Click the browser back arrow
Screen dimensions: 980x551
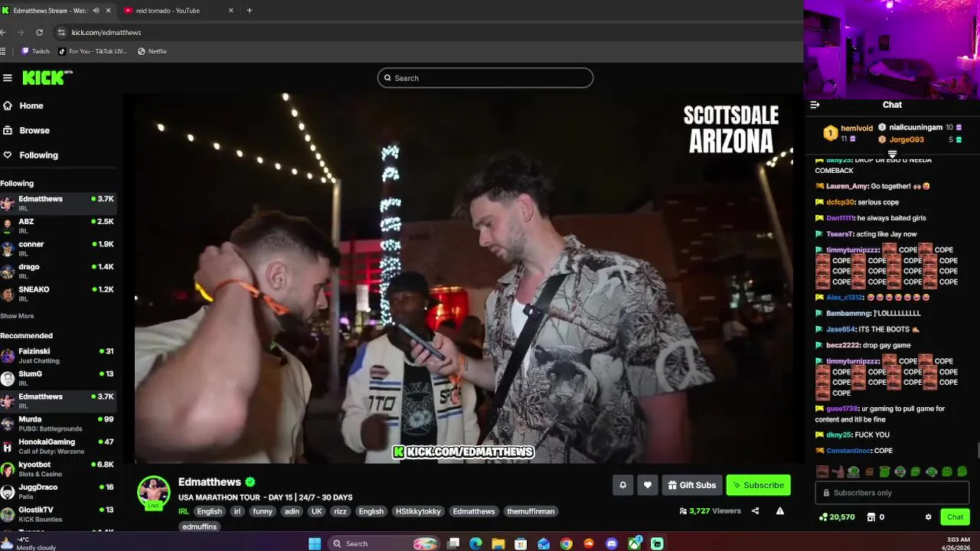tap(3, 32)
